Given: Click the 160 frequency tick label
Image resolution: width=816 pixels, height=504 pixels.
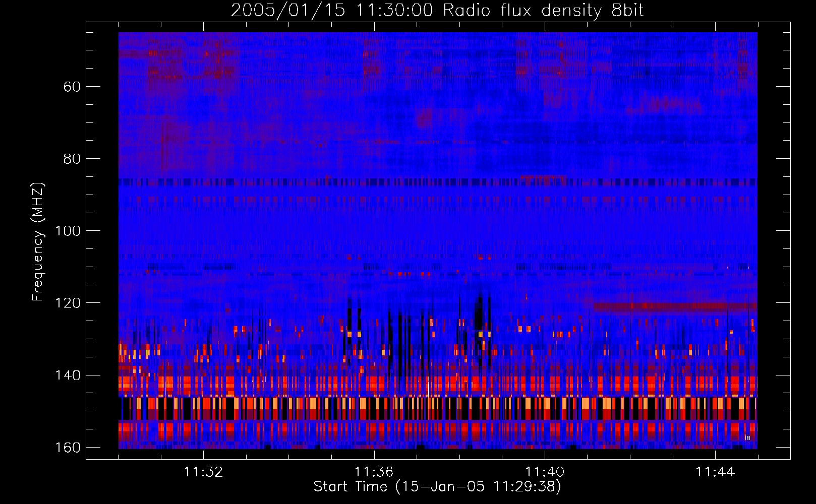Looking at the screenshot, I should coord(68,448).
